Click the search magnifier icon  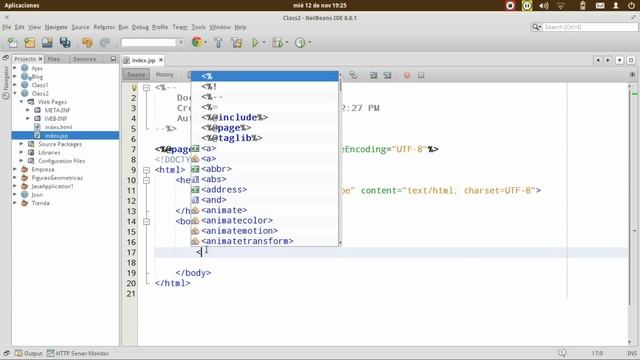[536, 27]
